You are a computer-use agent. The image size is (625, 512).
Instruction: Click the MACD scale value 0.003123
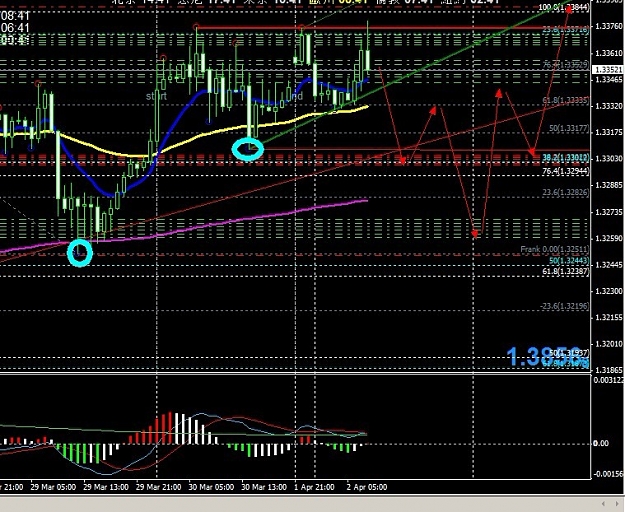tap(609, 380)
